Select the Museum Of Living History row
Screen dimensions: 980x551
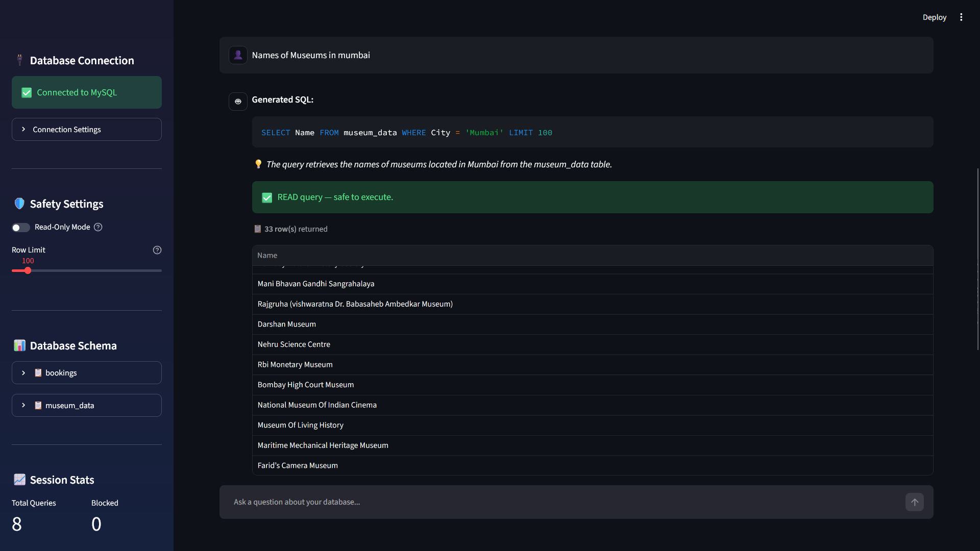(592, 425)
